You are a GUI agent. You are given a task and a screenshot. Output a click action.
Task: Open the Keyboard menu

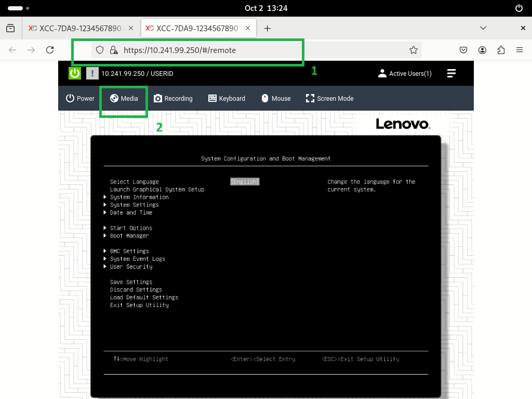point(227,98)
